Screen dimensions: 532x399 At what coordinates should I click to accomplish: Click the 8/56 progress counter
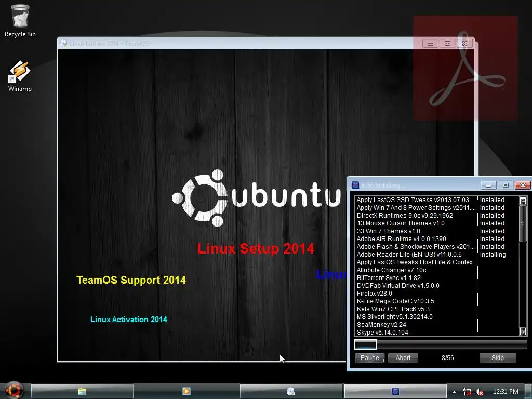(447, 357)
